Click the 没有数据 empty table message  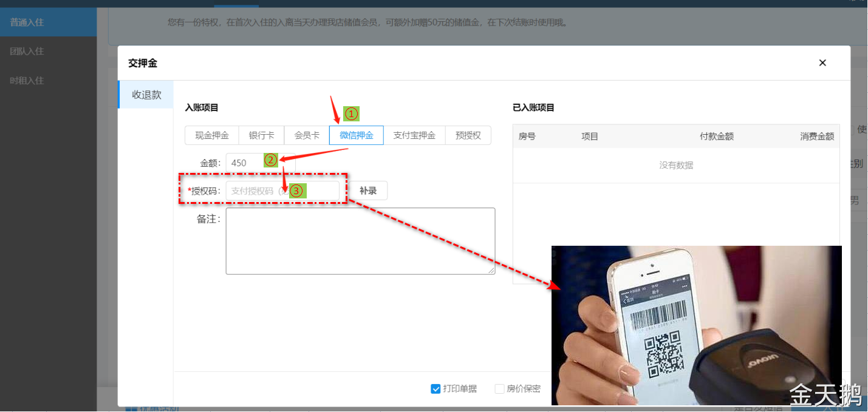click(x=676, y=165)
